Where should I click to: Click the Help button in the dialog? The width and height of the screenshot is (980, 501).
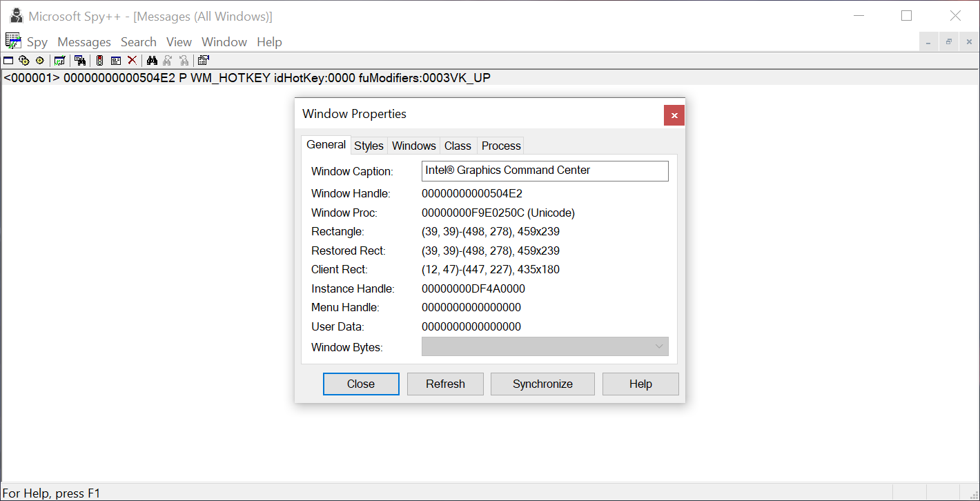[640, 384]
